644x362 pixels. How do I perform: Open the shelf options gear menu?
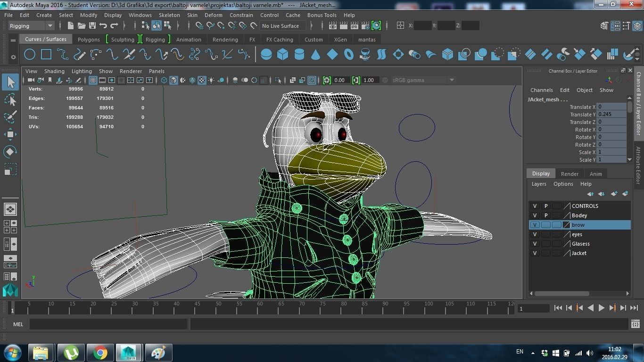pos(13,57)
